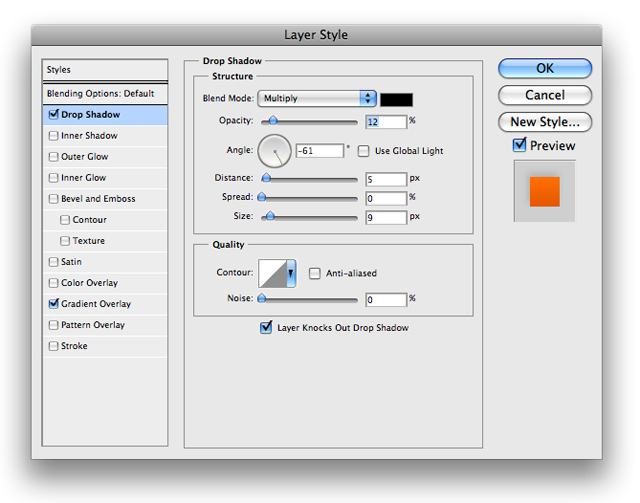Select Blending Options: Default
This screenshot has width=640, height=503.
pos(105,94)
